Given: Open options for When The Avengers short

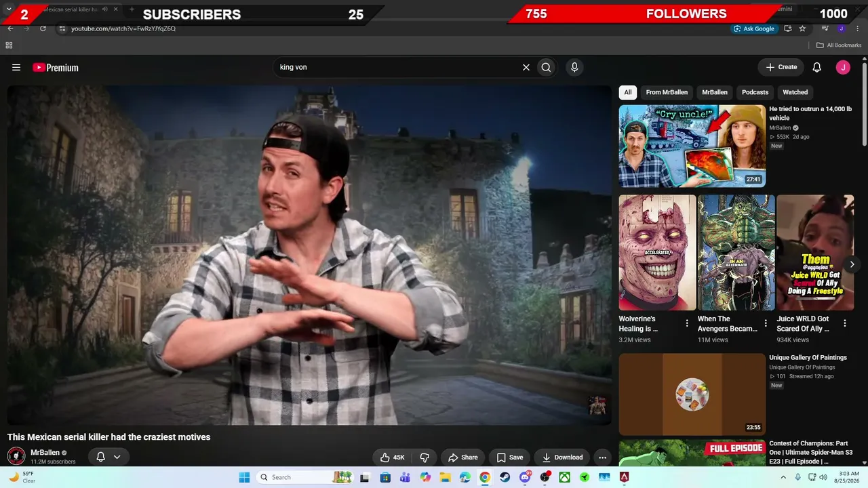Looking at the screenshot, I should click(766, 323).
